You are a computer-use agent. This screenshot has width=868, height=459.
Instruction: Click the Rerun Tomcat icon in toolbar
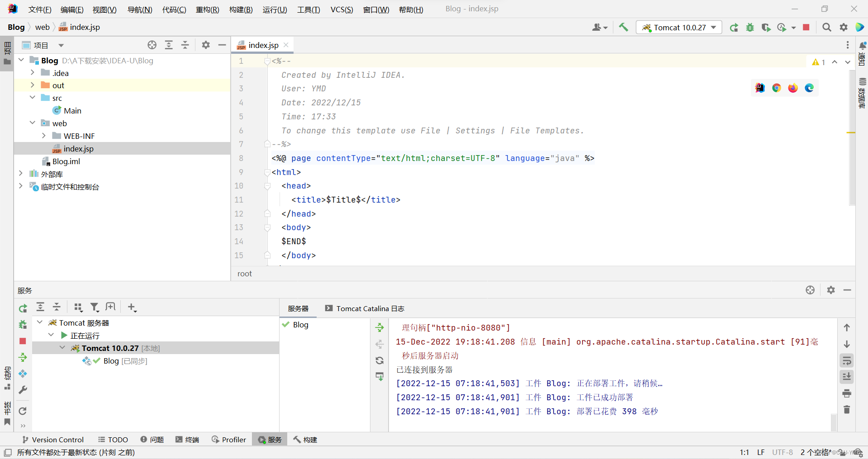(734, 28)
